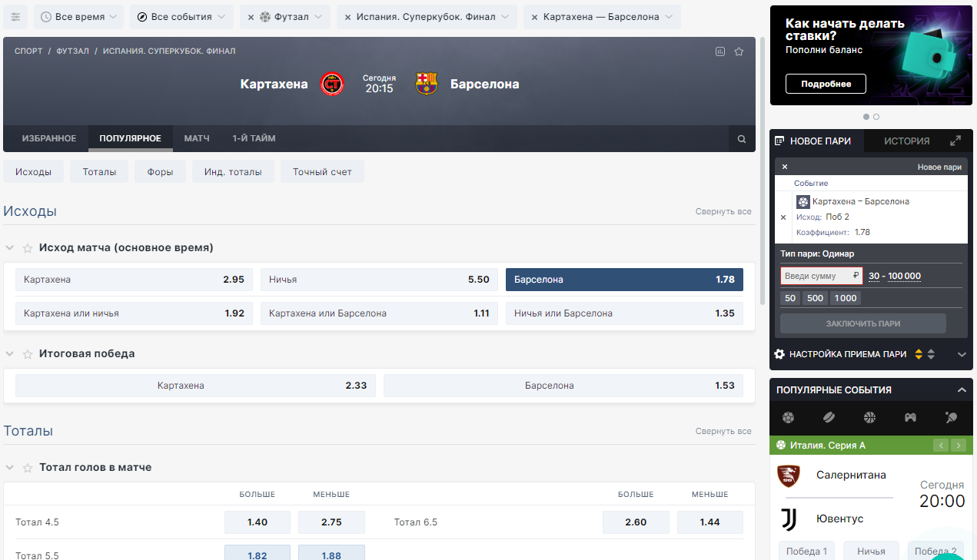Open the Избранное tab
This screenshot has height=560, width=977.
coord(49,139)
